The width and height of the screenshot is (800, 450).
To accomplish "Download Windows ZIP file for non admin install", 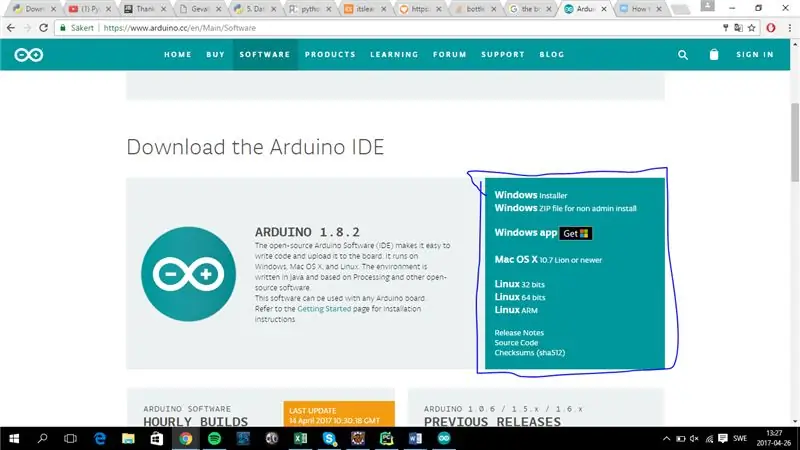I will tap(565, 208).
